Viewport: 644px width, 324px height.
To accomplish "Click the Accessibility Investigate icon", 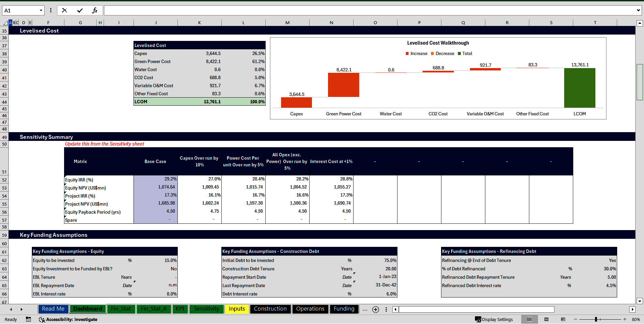I will point(42,319).
